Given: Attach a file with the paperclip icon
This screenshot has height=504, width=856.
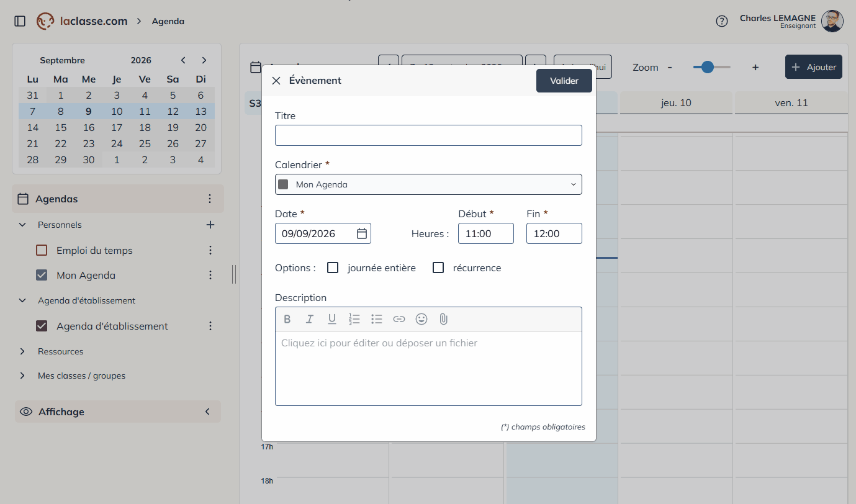Looking at the screenshot, I should [443, 319].
